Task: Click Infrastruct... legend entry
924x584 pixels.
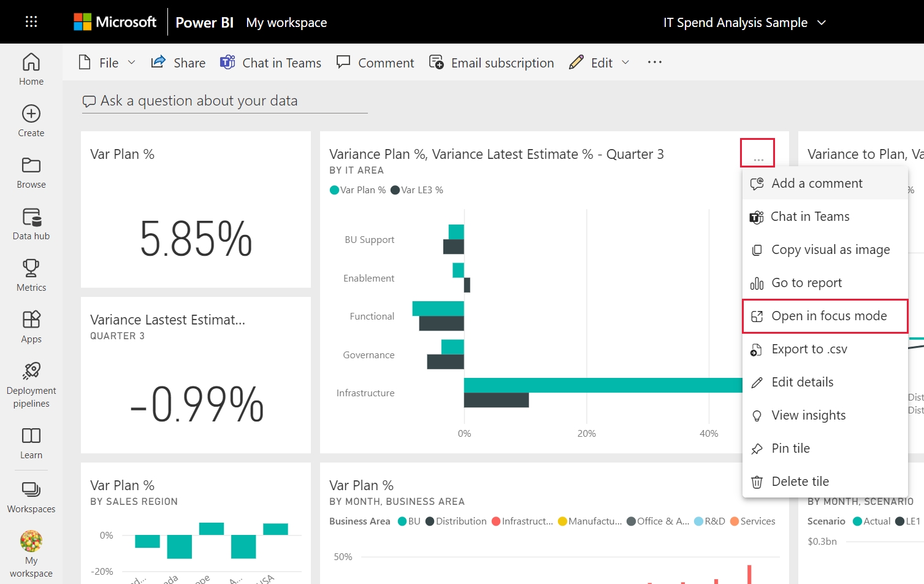Action: (522, 521)
